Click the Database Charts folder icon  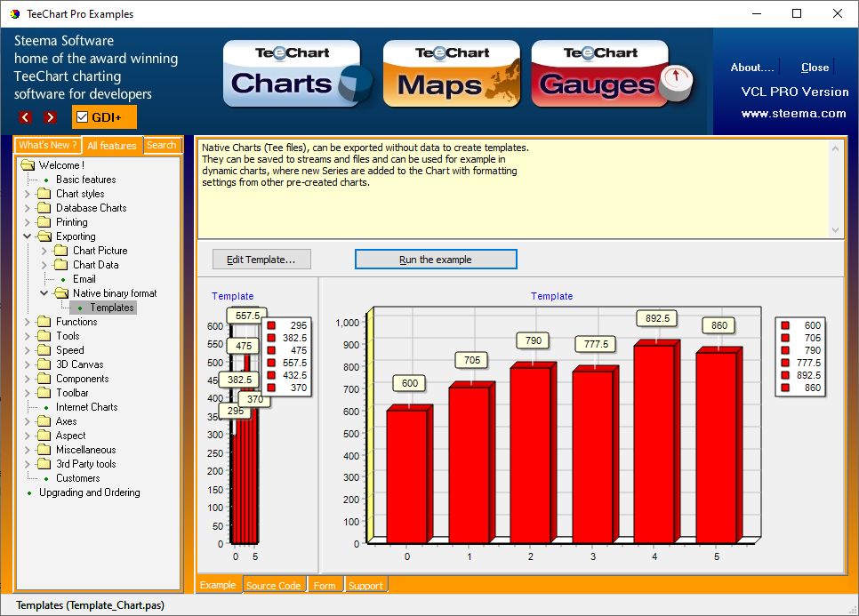point(44,207)
